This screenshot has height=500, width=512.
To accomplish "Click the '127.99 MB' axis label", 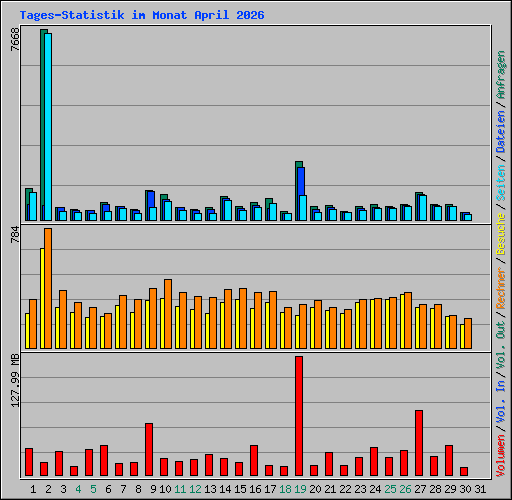I will coord(15,380).
